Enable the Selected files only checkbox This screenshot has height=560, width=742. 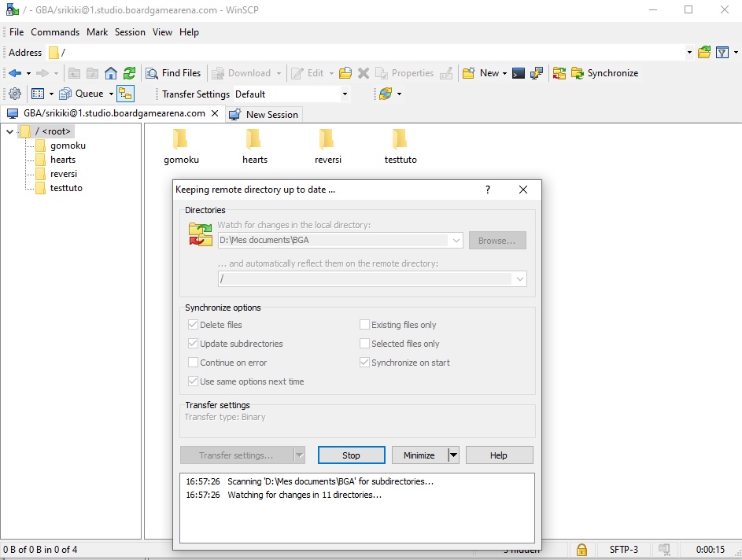(364, 344)
